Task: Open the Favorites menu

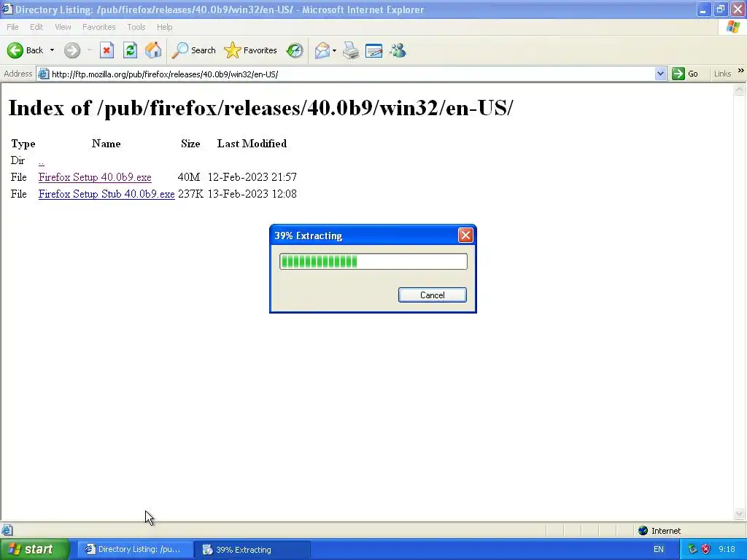Action: point(98,27)
